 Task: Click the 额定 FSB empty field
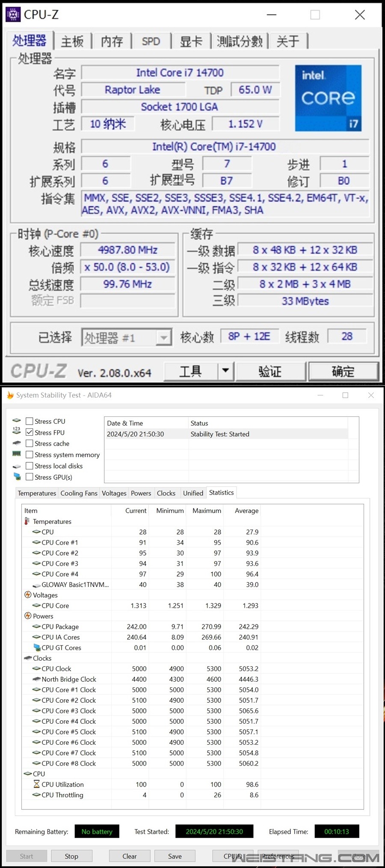point(127,301)
